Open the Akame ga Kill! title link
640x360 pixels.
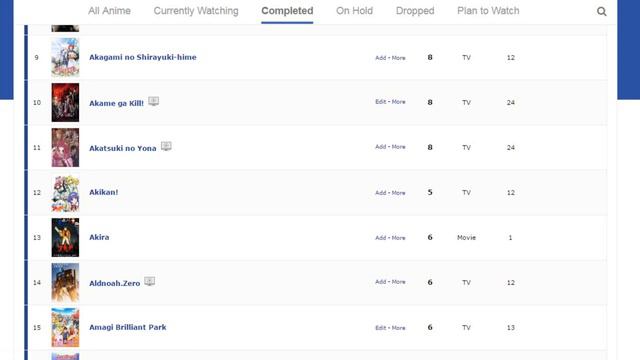116,103
